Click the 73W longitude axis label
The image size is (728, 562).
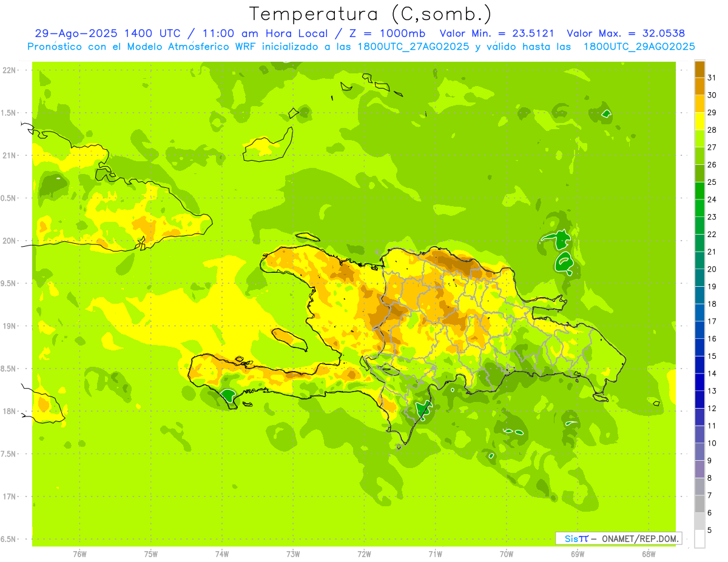[x=293, y=554]
